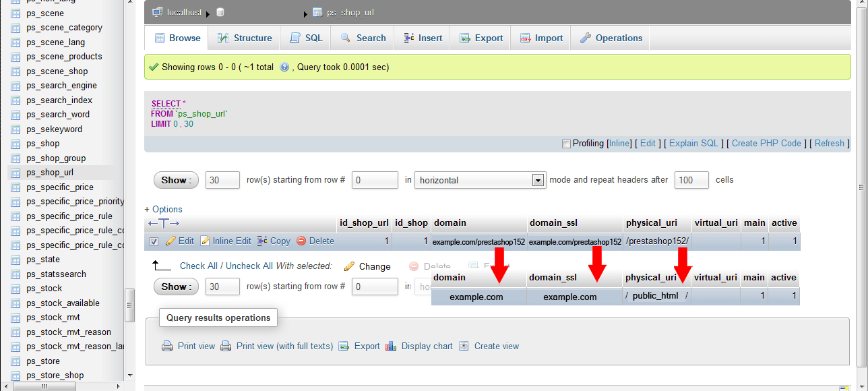Open the Export tab
Screen dimensions: 868x391
pos(481,38)
